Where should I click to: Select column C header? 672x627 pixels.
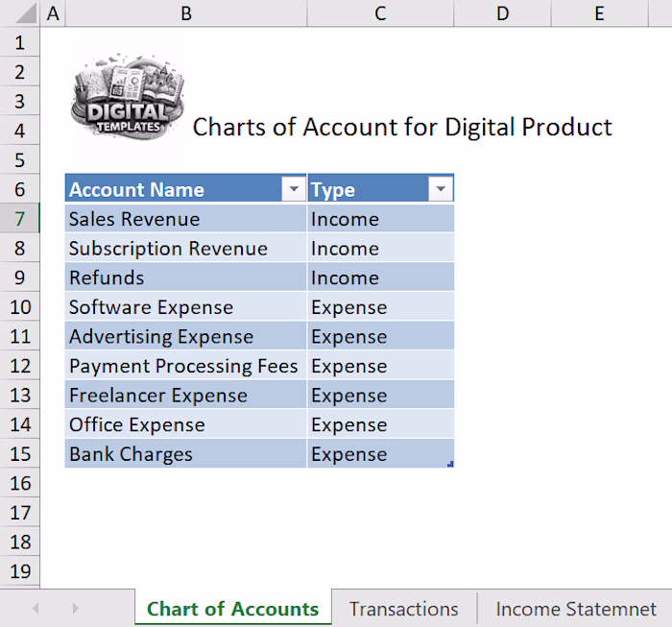pos(380,13)
